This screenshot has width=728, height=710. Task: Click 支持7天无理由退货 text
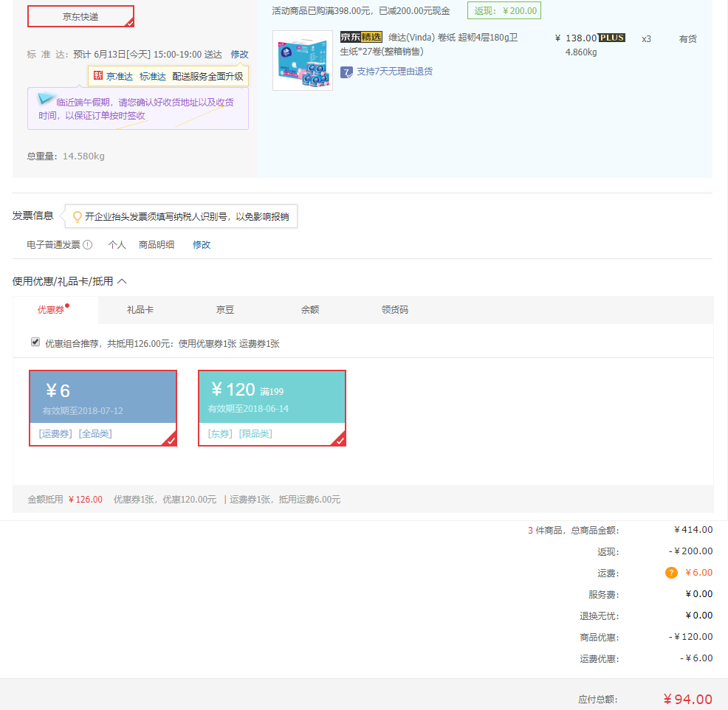tap(395, 72)
